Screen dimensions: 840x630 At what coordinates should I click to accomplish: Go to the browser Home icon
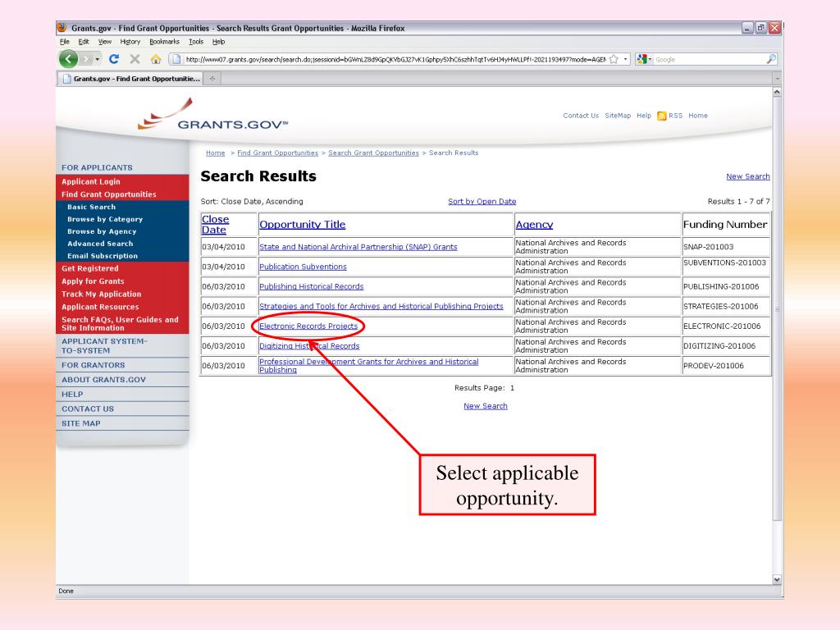click(156, 59)
